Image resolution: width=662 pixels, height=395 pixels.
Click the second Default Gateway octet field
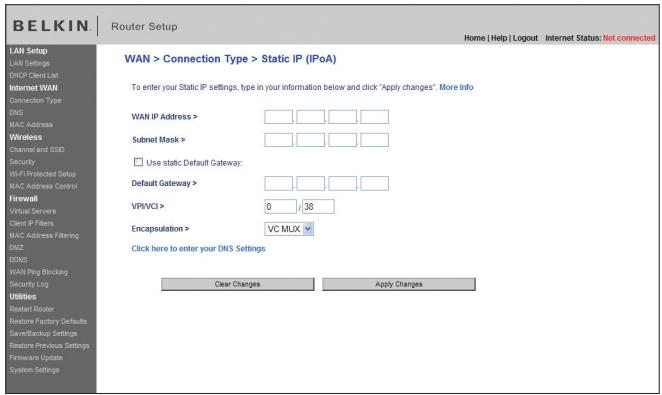click(311, 184)
